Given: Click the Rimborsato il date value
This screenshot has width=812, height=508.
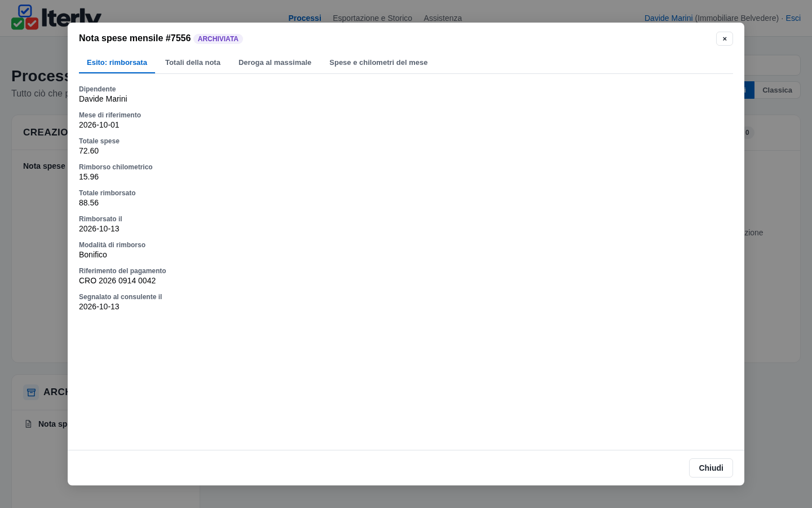Looking at the screenshot, I should [99, 229].
